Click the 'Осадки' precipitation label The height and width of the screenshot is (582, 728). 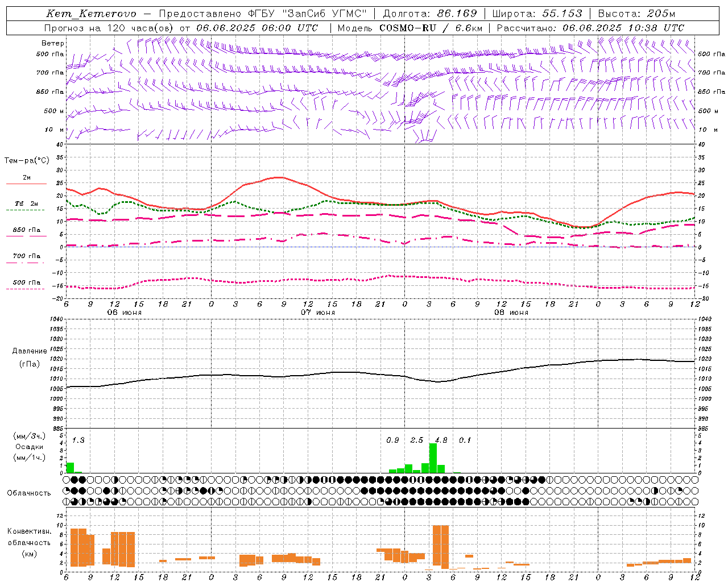pos(29,447)
